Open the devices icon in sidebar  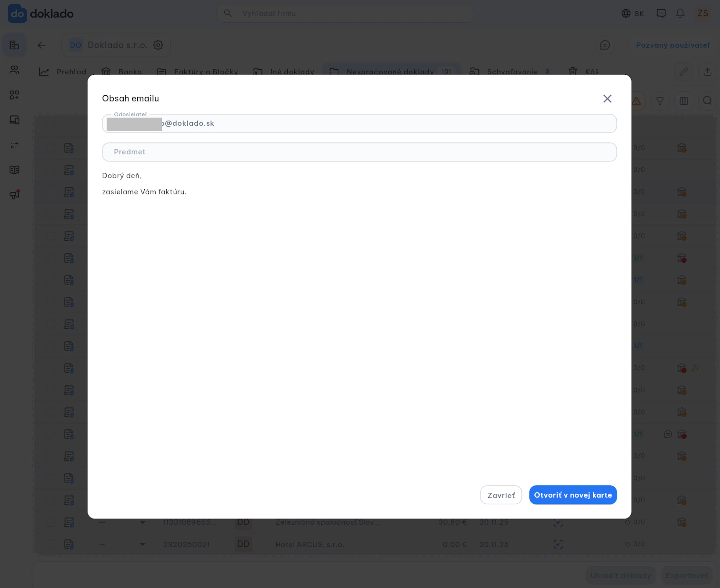click(x=14, y=120)
